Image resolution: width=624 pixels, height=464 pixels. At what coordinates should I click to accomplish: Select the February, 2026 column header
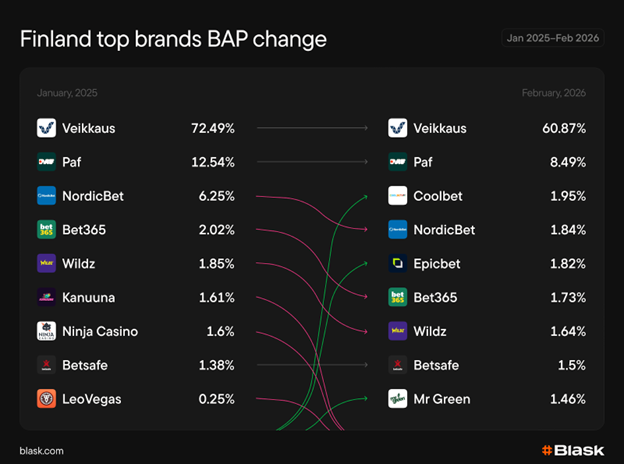coord(554,93)
